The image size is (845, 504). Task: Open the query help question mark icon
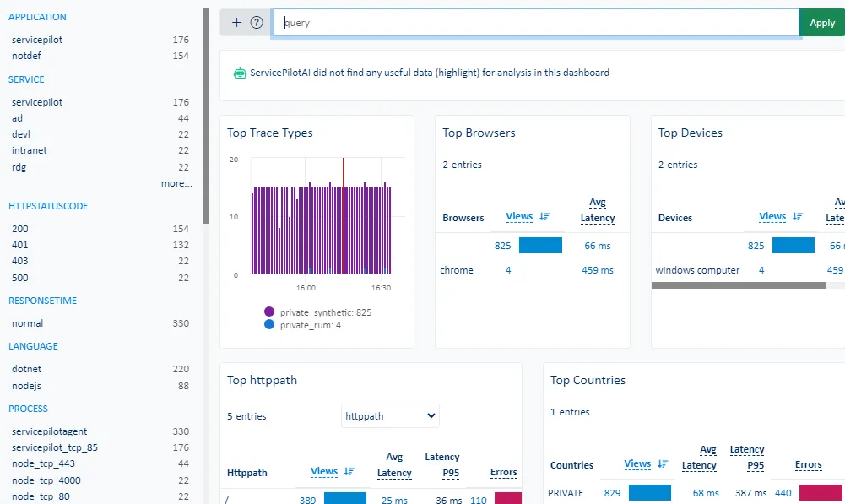[x=257, y=23]
